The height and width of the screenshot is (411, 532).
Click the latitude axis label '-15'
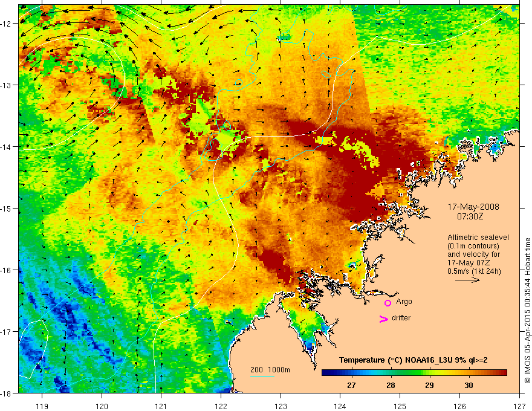pos(7,208)
